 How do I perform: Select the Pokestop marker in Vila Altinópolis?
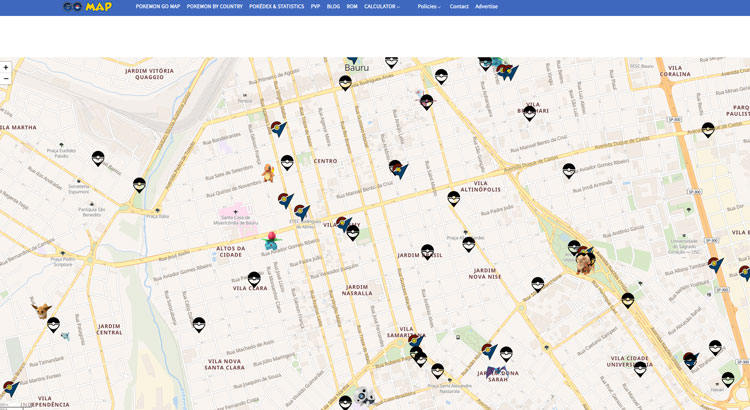[x=454, y=198]
